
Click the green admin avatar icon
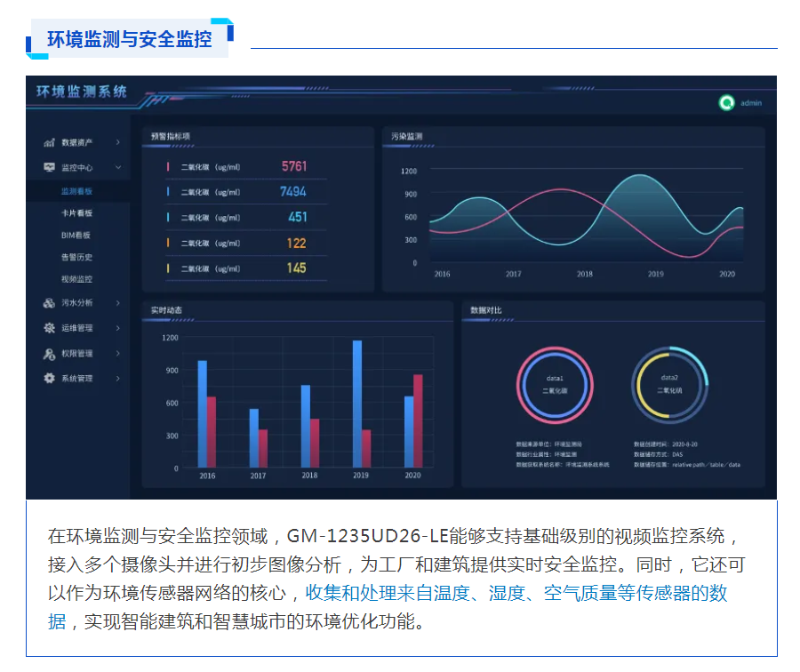pos(726,102)
